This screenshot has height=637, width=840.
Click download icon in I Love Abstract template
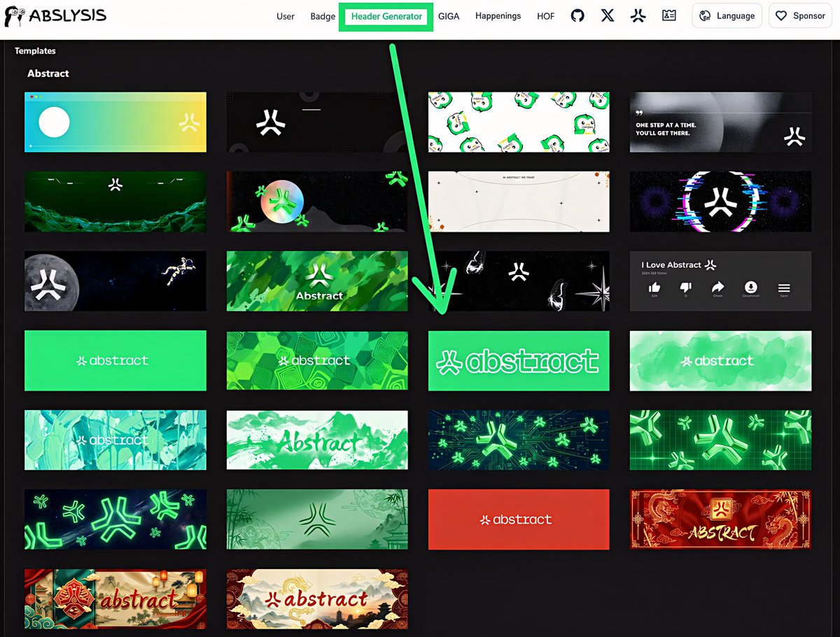[x=751, y=287]
